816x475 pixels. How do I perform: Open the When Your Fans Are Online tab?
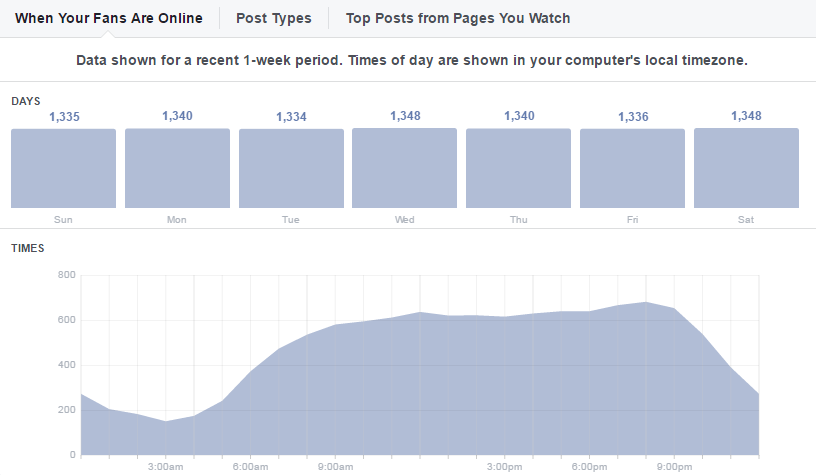[x=108, y=18]
